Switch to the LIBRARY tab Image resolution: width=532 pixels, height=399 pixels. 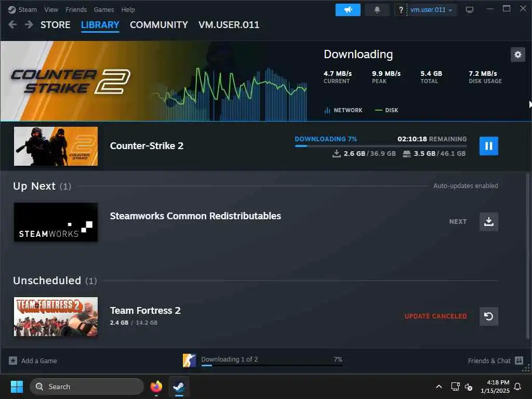pyautogui.click(x=100, y=25)
